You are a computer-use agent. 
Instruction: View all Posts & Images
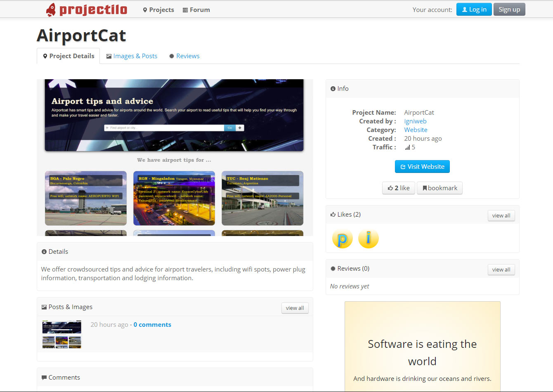click(295, 308)
